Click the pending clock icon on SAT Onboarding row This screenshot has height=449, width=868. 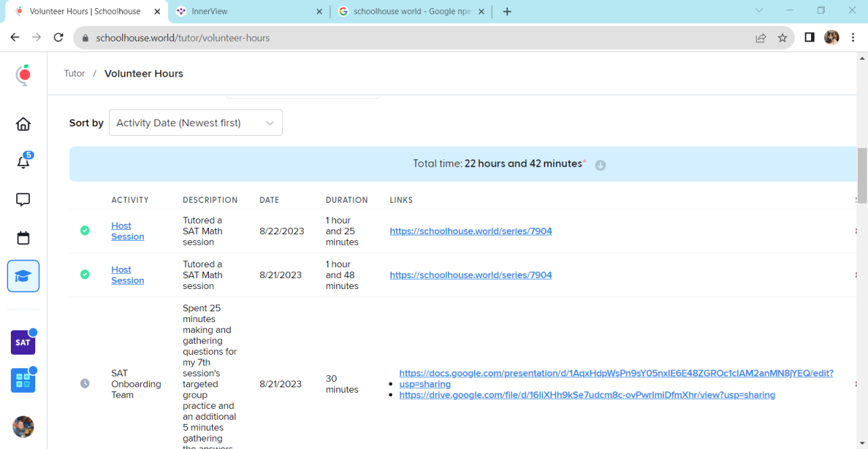[85, 384]
